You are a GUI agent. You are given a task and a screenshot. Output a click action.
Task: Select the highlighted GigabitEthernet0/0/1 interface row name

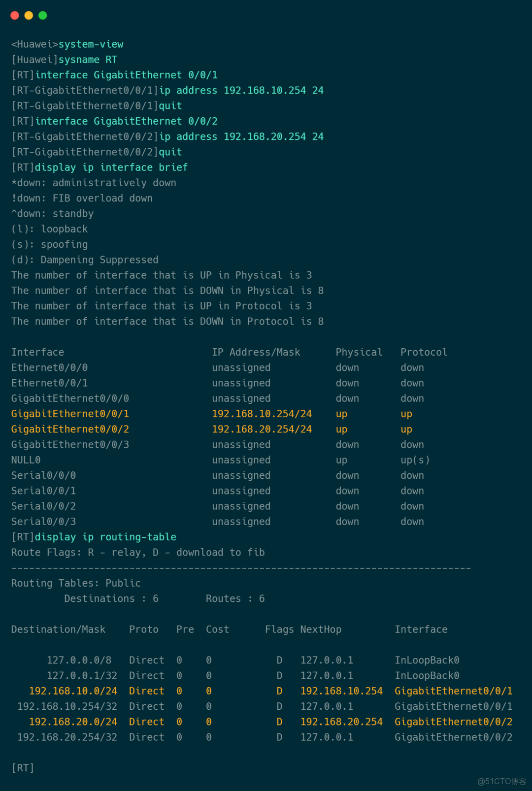click(70, 414)
